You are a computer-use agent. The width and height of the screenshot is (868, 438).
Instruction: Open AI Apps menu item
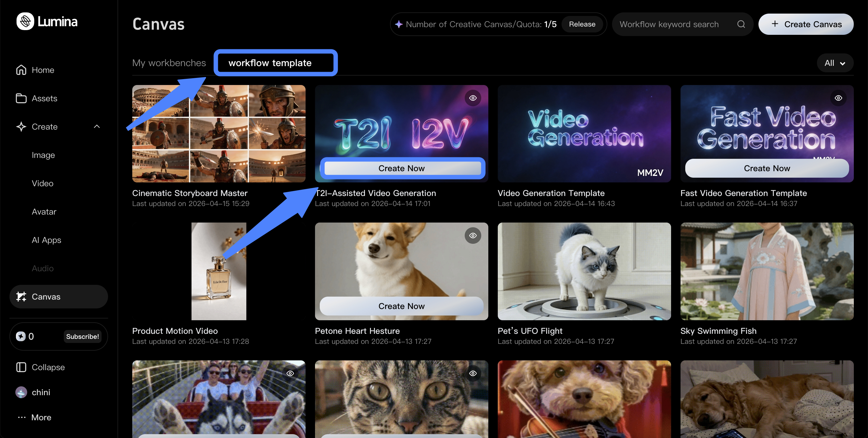pos(47,240)
